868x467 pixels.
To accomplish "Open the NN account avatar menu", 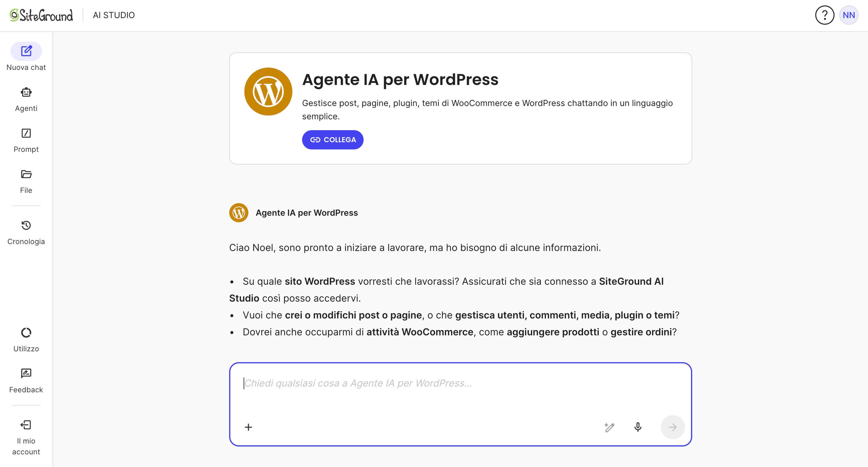I will pyautogui.click(x=848, y=15).
